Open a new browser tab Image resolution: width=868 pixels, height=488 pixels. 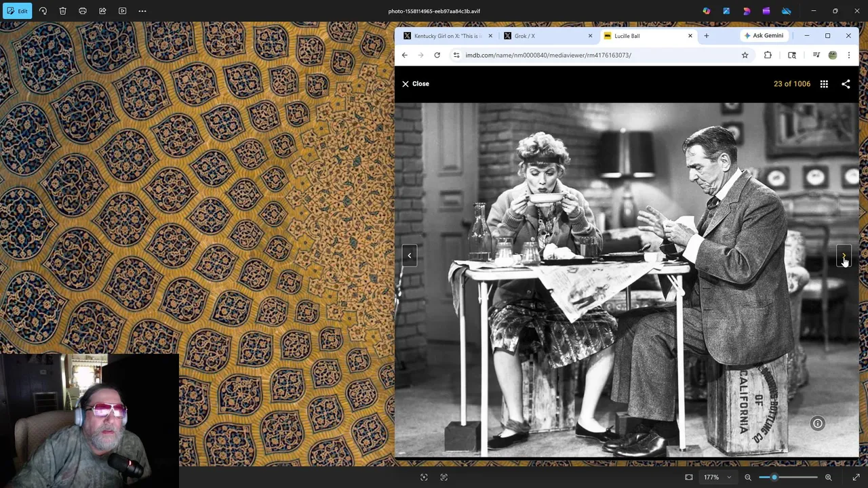pyautogui.click(x=706, y=36)
